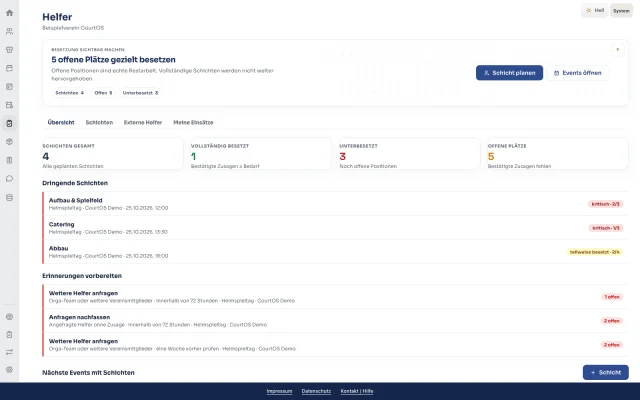Open the Anfragen nachfassen reminder
Image resolution: width=640 pixels, height=400 pixels.
click(x=335, y=320)
